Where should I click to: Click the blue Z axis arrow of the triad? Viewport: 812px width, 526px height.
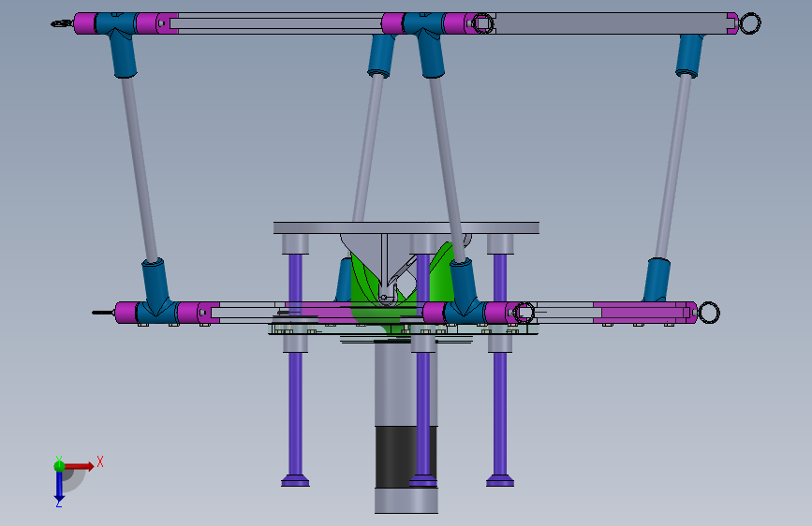pyautogui.click(x=59, y=487)
